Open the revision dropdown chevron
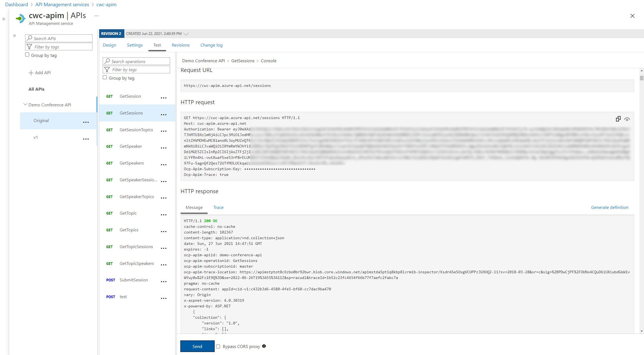Screen dimensions: 644x355 (186, 34)
